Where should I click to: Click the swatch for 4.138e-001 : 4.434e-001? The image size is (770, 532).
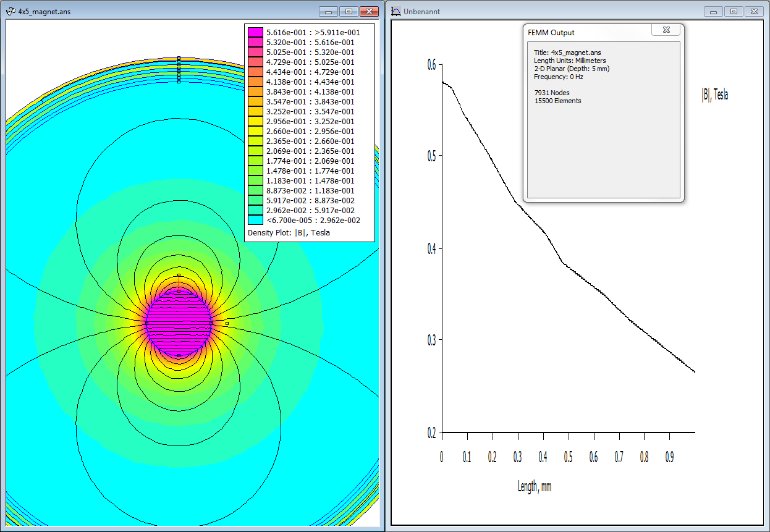click(x=255, y=82)
